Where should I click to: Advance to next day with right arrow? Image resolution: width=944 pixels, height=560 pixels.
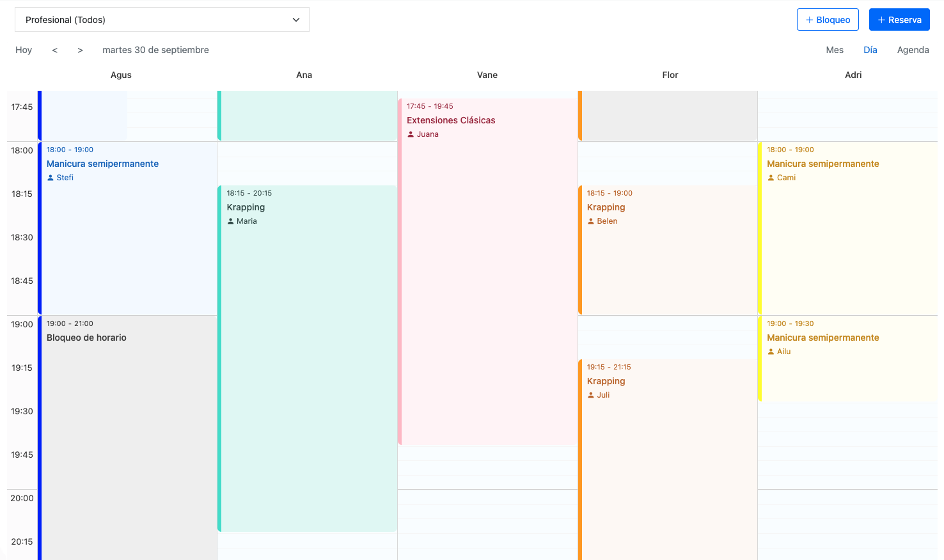[x=80, y=50]
